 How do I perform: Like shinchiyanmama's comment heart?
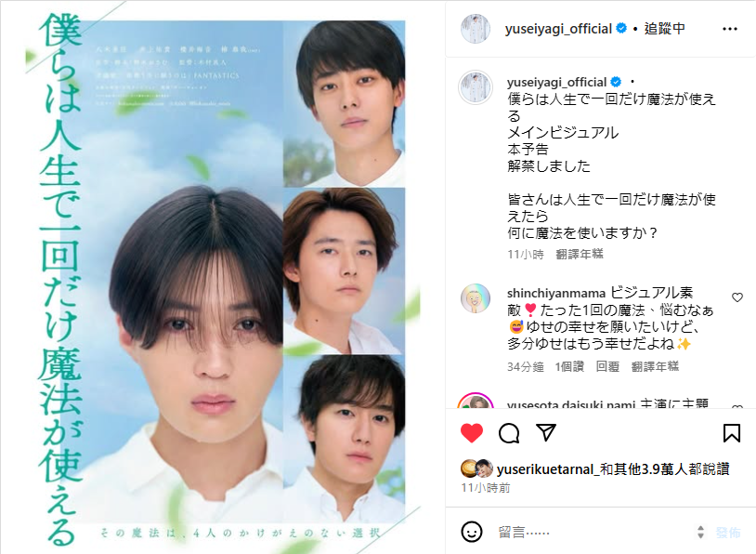737,297
